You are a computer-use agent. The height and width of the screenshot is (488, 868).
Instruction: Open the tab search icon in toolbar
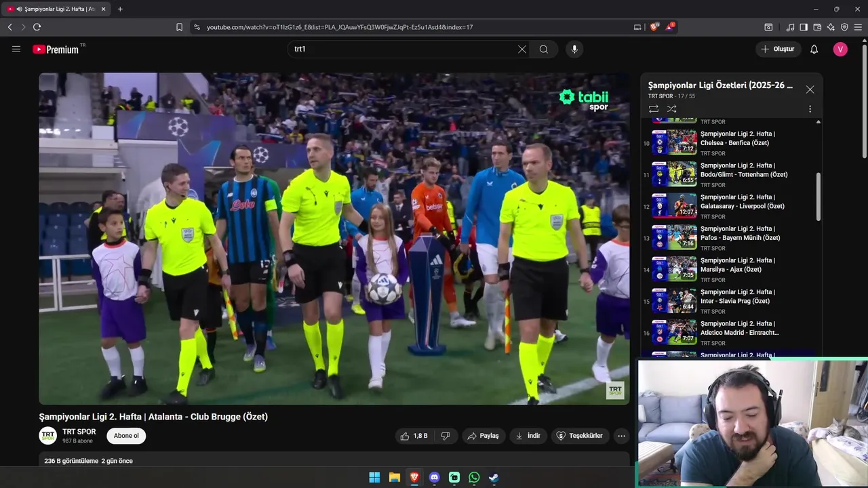768,27
